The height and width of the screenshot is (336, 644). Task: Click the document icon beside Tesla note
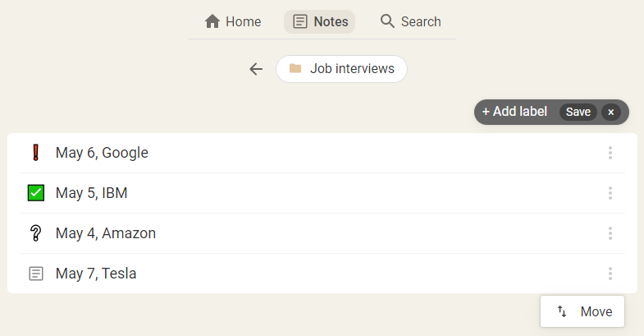click(x=36, y=274)
